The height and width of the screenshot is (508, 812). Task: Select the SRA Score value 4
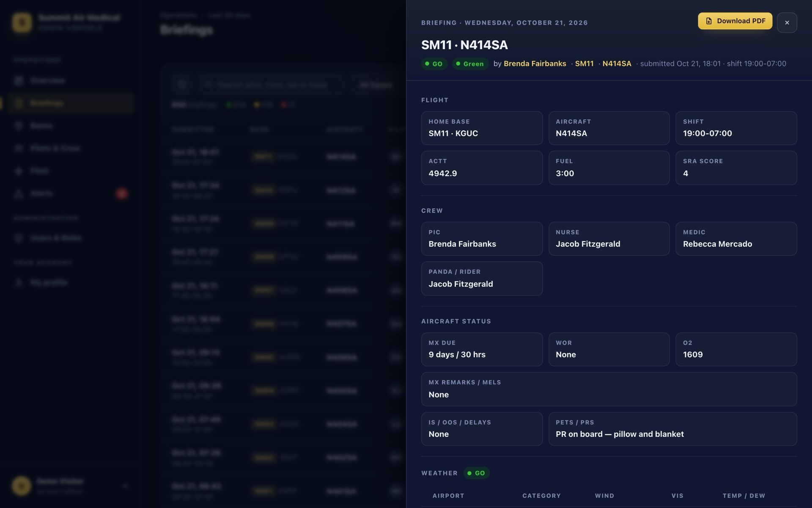pos(686,173)
